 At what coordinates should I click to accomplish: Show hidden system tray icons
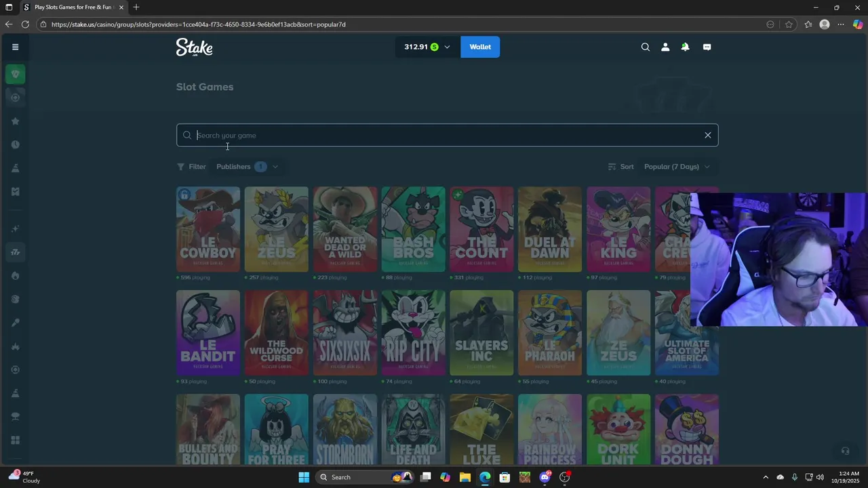tap(766, 477)
